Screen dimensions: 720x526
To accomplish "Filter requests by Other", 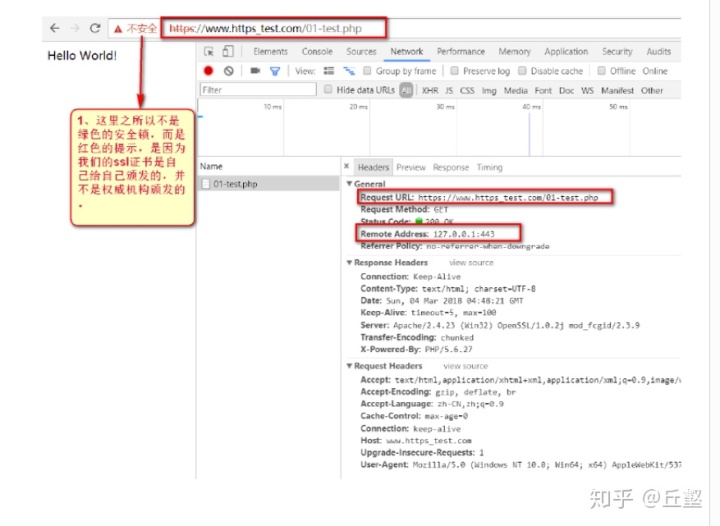I will pyautogui.click(x=652, y=90).
